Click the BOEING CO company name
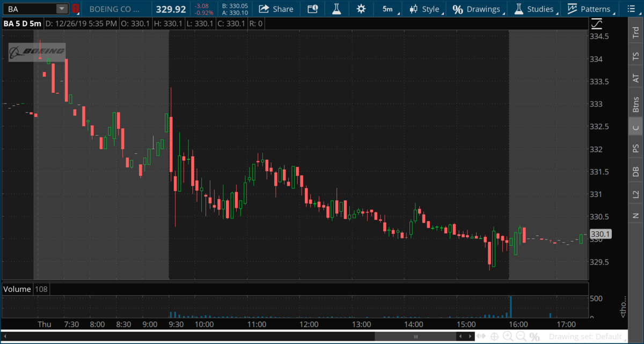Image resolution: width=644 pixels, height=344 pixels. coord(115,9)
